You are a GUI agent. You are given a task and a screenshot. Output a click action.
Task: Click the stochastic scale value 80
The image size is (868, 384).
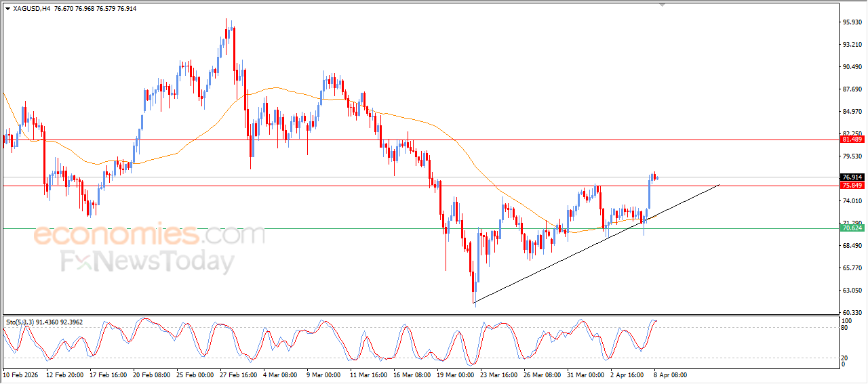[845, 328]
